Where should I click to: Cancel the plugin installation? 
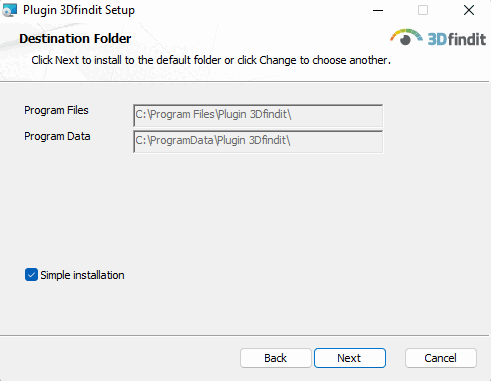click(x=441, y=358)
